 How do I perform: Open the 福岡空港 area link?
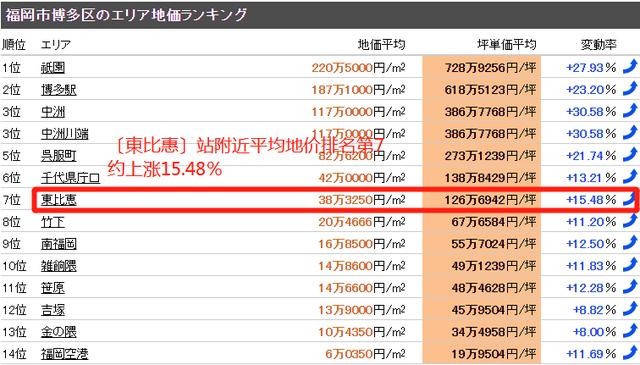pyautogui.click(x=64, y=354)
